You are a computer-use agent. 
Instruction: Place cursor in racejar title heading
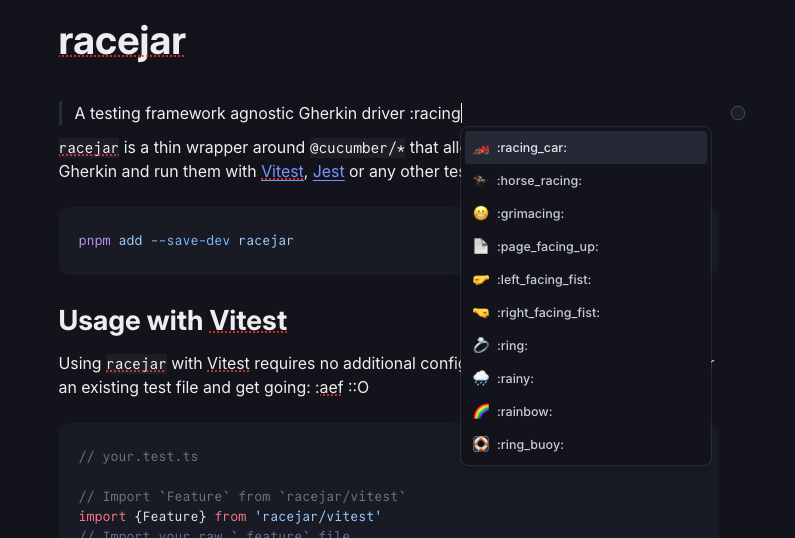tap(122, 42)
